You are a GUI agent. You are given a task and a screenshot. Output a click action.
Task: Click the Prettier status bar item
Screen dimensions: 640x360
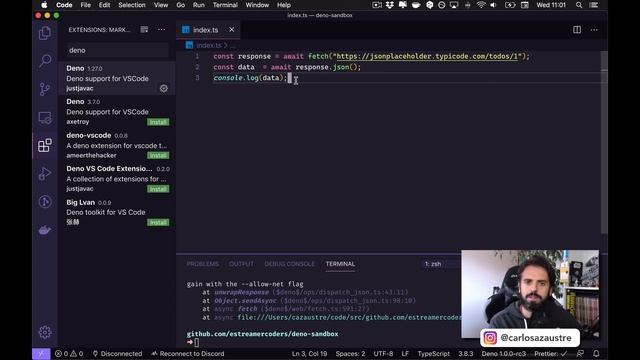click(x=551, y=354)
